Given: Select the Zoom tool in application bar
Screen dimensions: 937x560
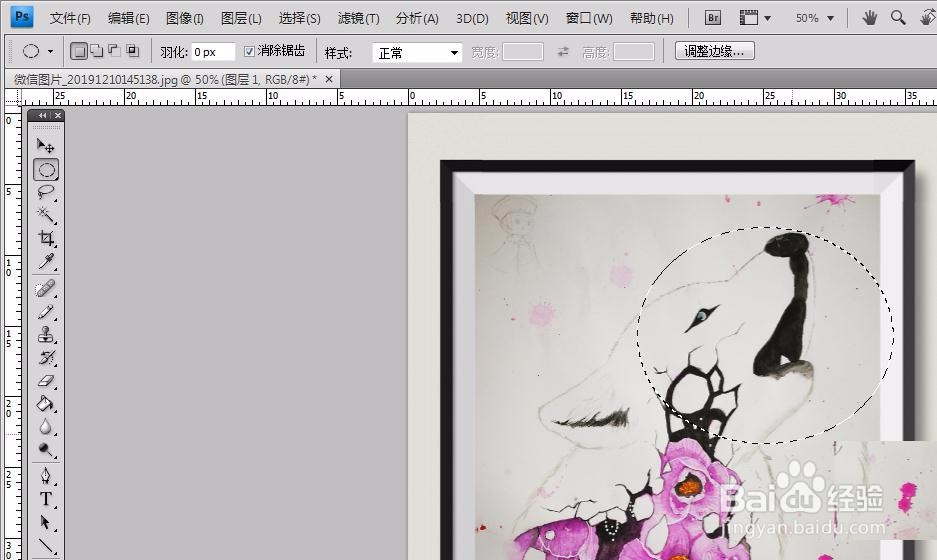Looking at the screenshot, I should pyautogui.click(x=898, y=18).
